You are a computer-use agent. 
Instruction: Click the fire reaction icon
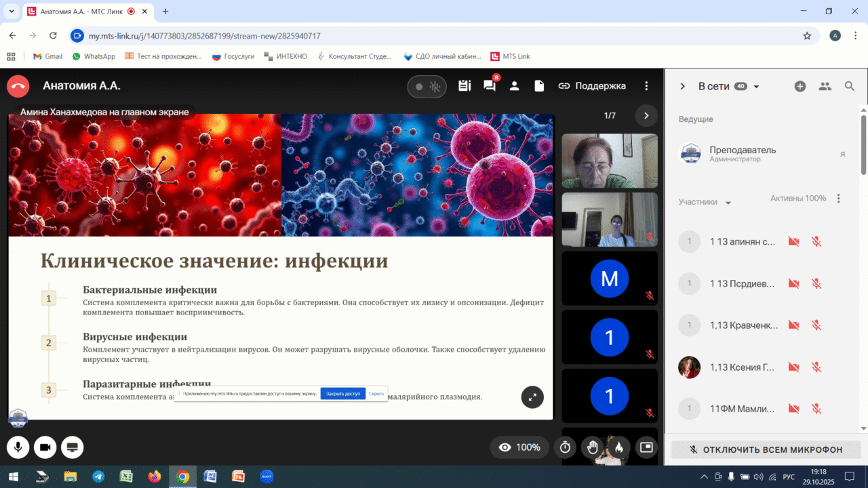coord(618,447)
